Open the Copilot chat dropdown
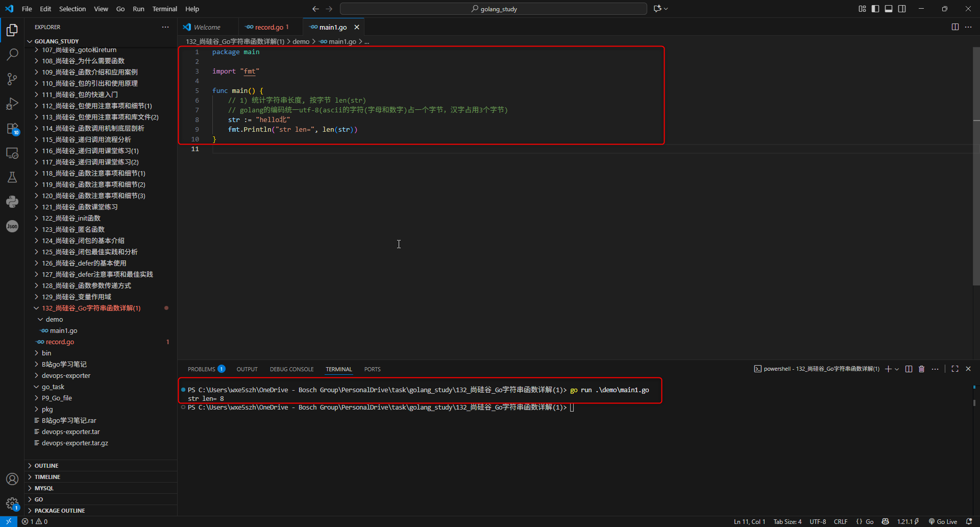 666,9
